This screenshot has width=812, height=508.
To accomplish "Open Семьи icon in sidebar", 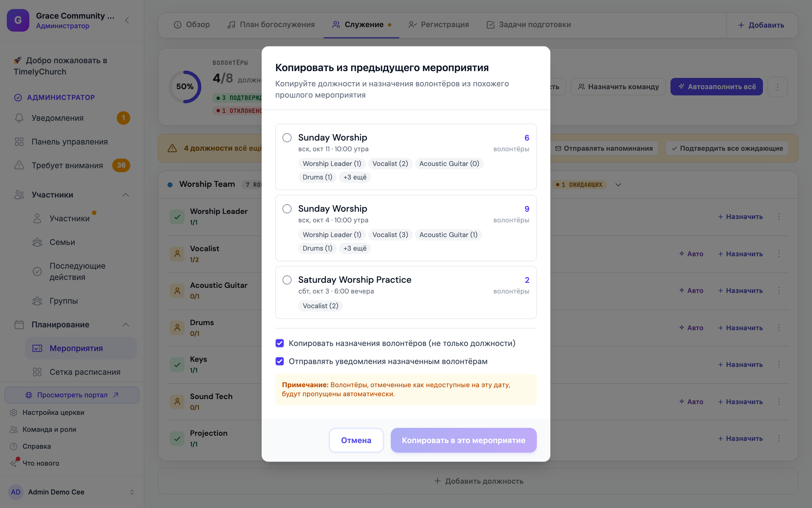I will pos(37,242).
